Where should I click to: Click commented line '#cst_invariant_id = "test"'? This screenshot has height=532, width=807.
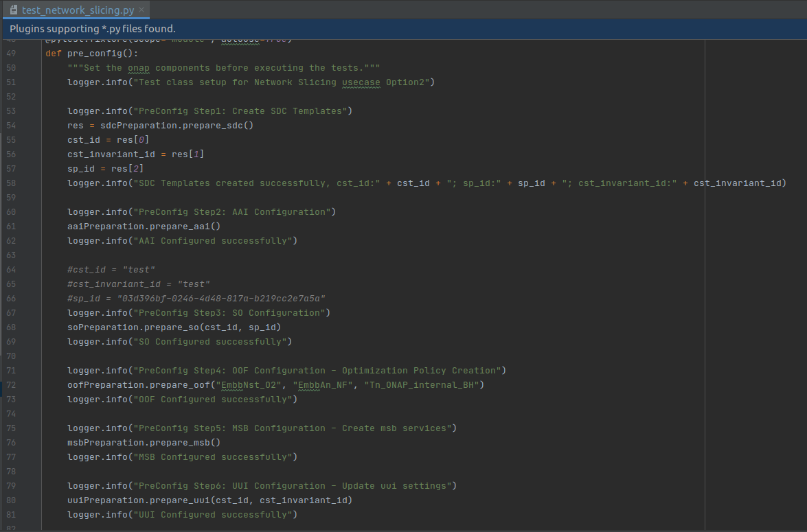point(139,284)
